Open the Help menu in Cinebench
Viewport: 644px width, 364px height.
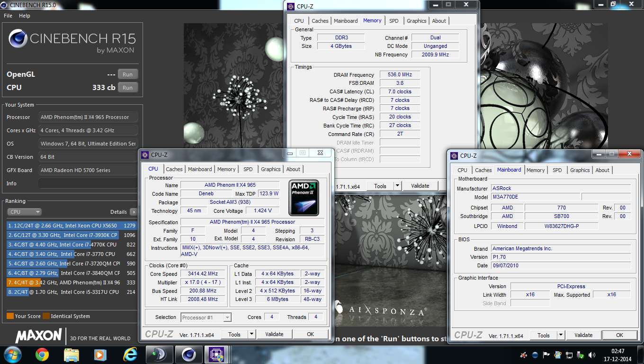[25, 16]
